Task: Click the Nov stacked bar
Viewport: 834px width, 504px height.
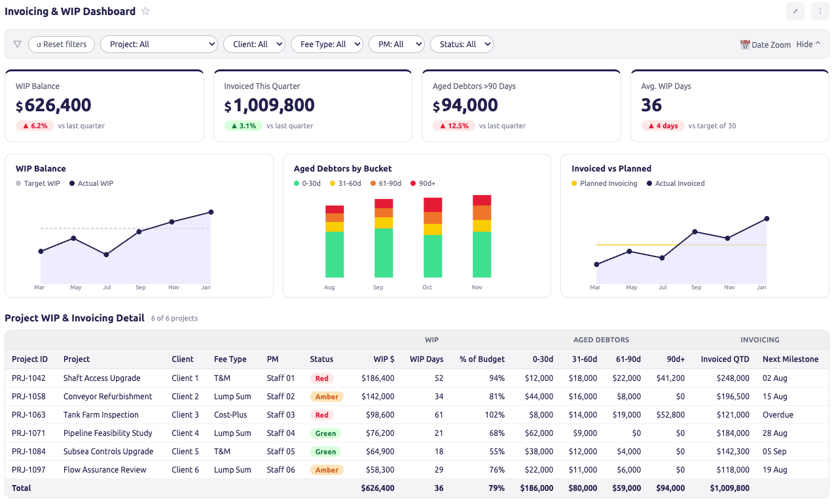Action: [x=482, y=236]
